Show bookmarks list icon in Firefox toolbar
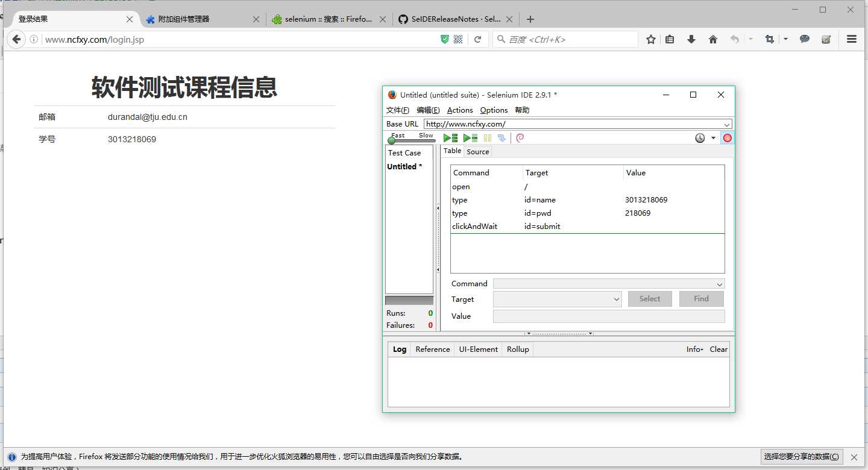The image size is (868, 470). (670, 39)
